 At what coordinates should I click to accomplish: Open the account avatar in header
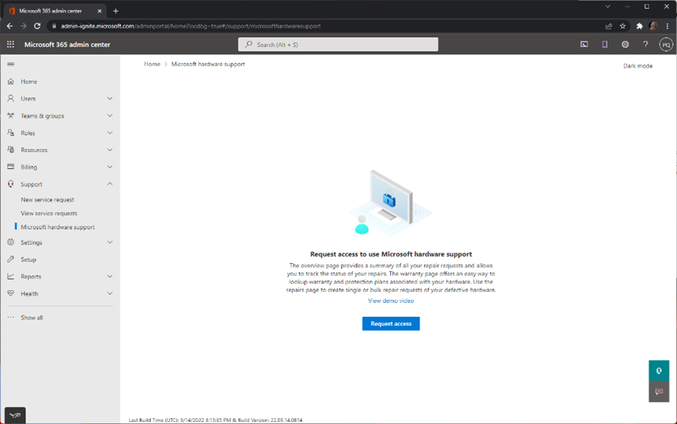(666, 44)
